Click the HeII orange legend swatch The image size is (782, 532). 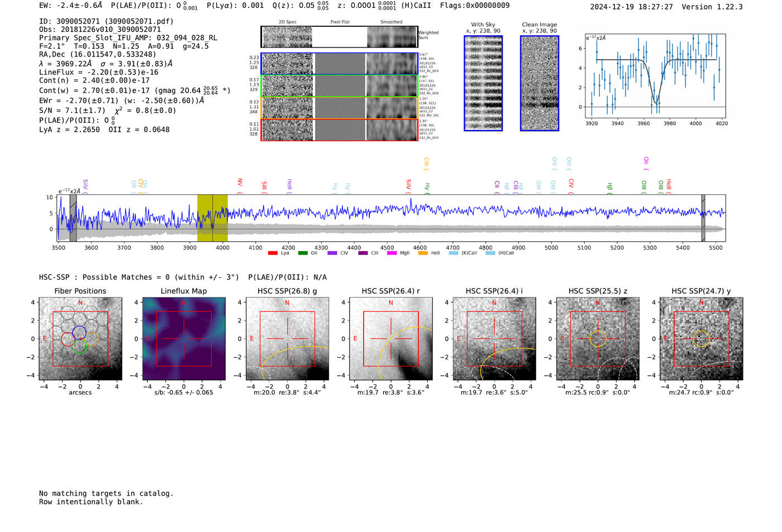(x=423, y=253)
